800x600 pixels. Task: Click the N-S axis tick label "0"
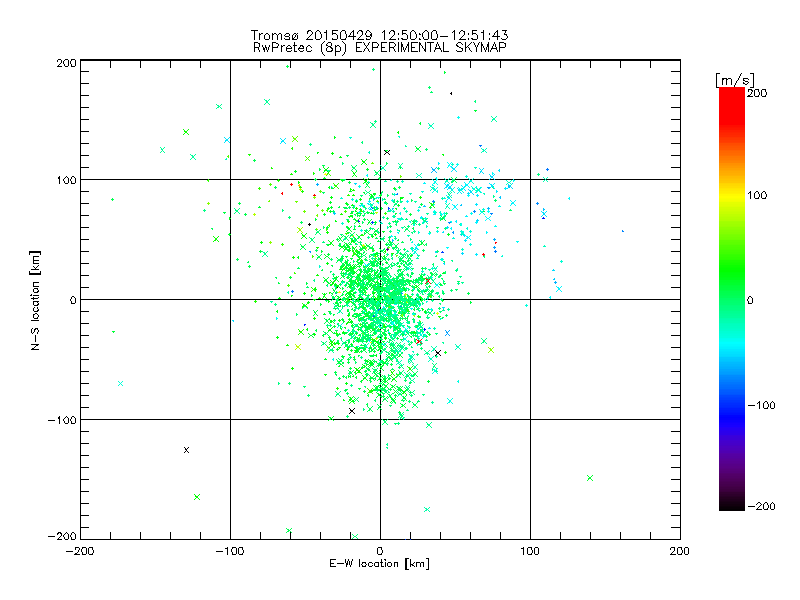pyautogui.click(x=73, y=300)
